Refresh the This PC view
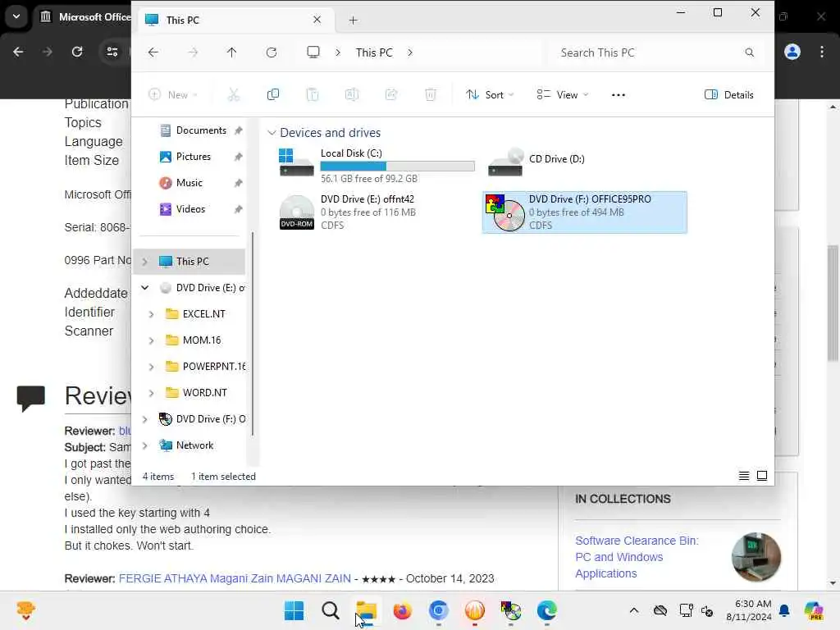The image size is (840, 630). 272,52
